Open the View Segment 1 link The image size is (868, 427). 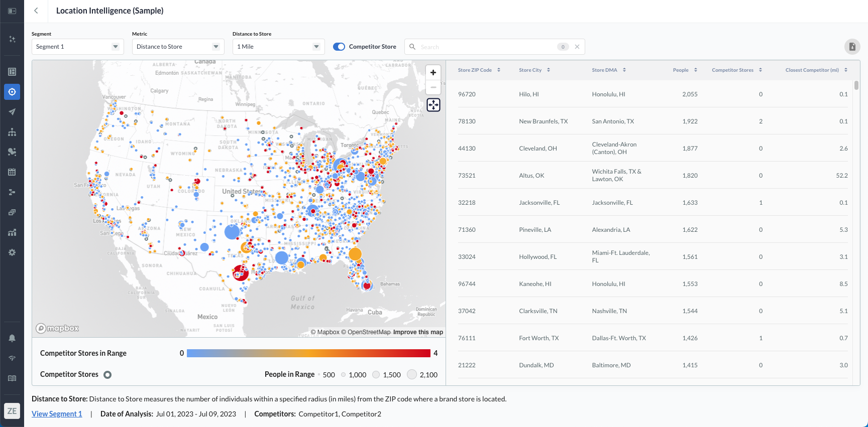click(x=57, y=414)
